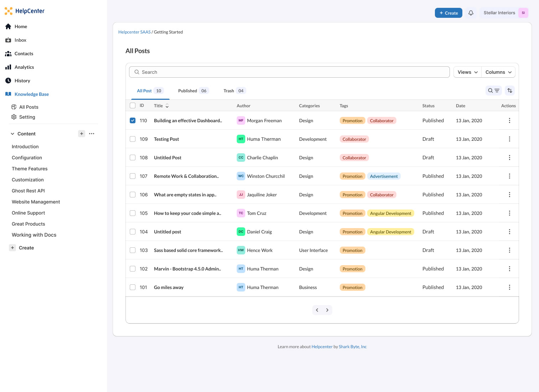Go to next page arrow

tap(327, 310)
